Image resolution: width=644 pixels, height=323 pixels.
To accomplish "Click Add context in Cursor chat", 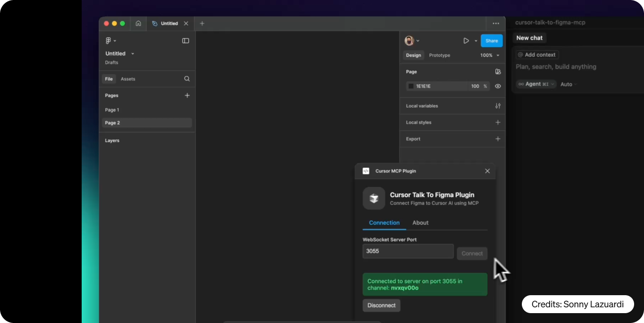I will point(537,55).
